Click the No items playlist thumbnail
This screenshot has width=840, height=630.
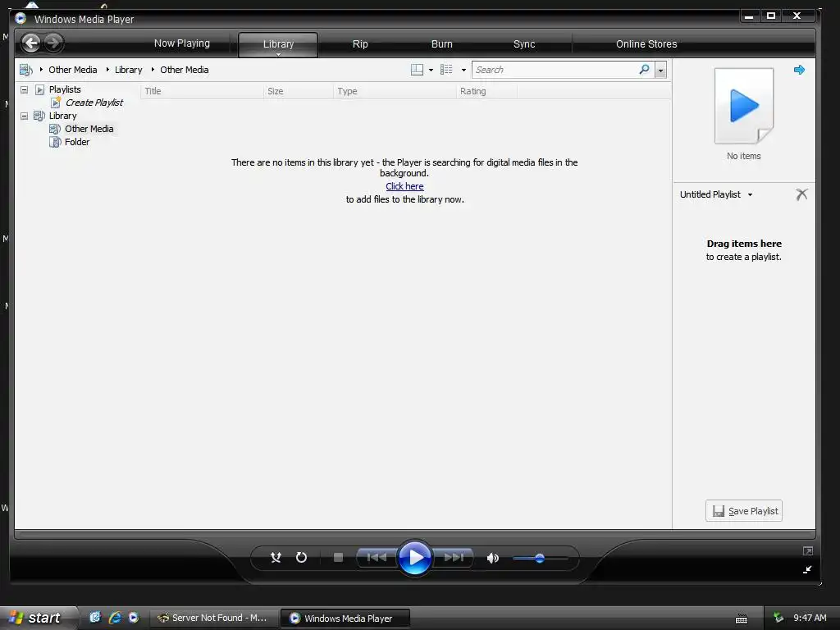743,106
